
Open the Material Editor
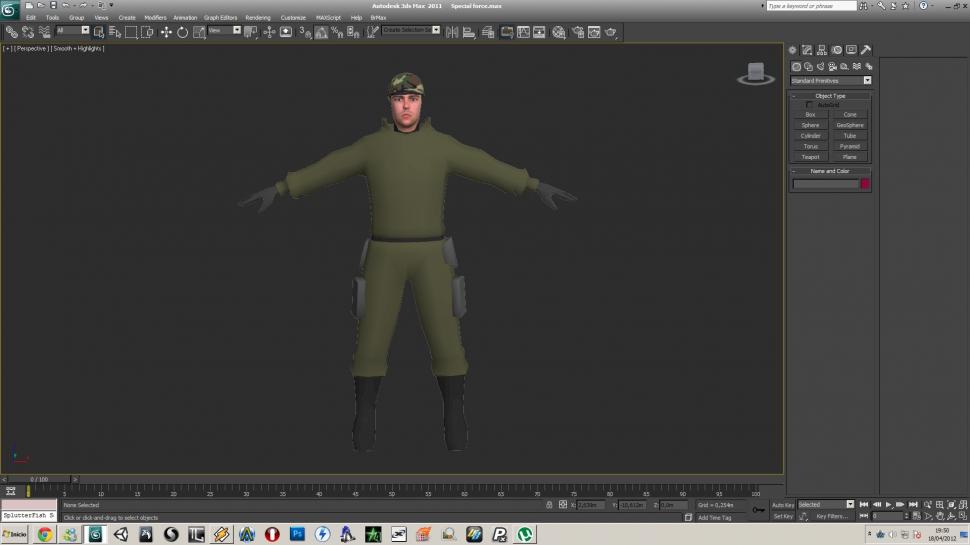pos(559,32)
